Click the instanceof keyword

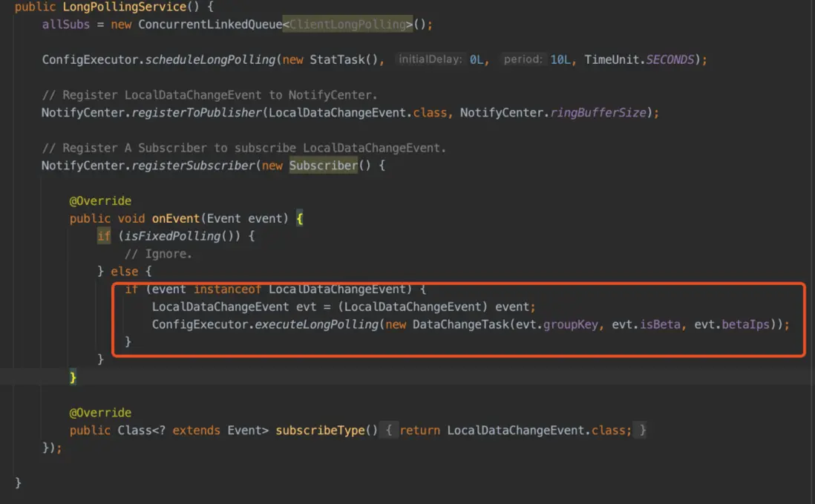(x=227, y=289)
